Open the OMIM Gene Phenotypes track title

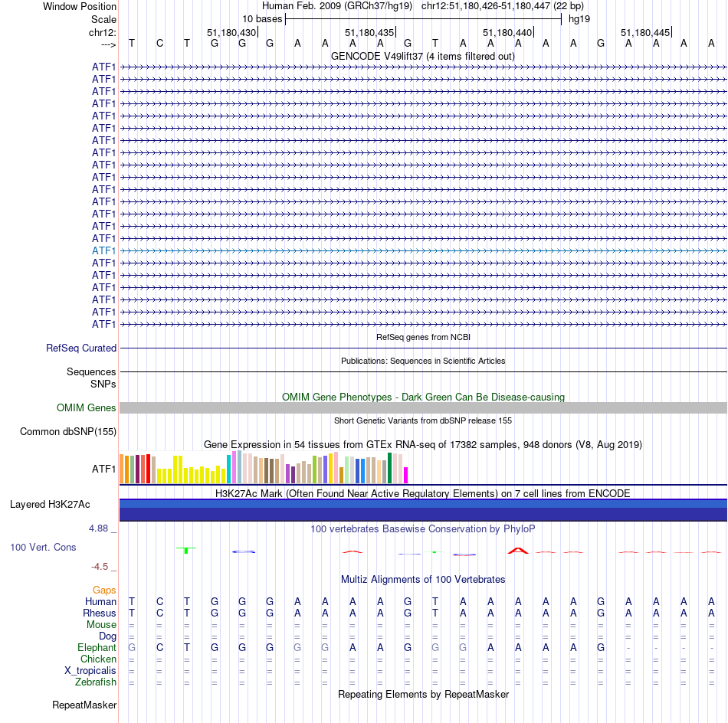pos(424,397)
